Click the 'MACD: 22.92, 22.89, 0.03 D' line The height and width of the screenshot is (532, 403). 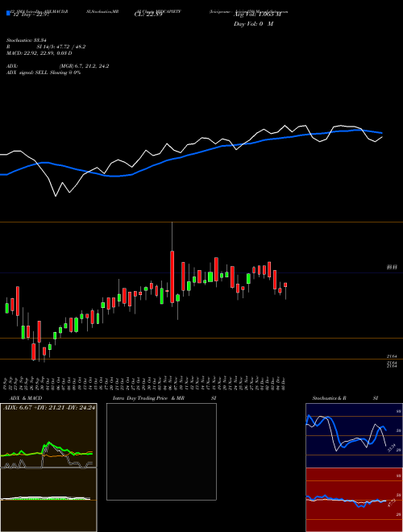pyautogui.click(x=39, y=53)
